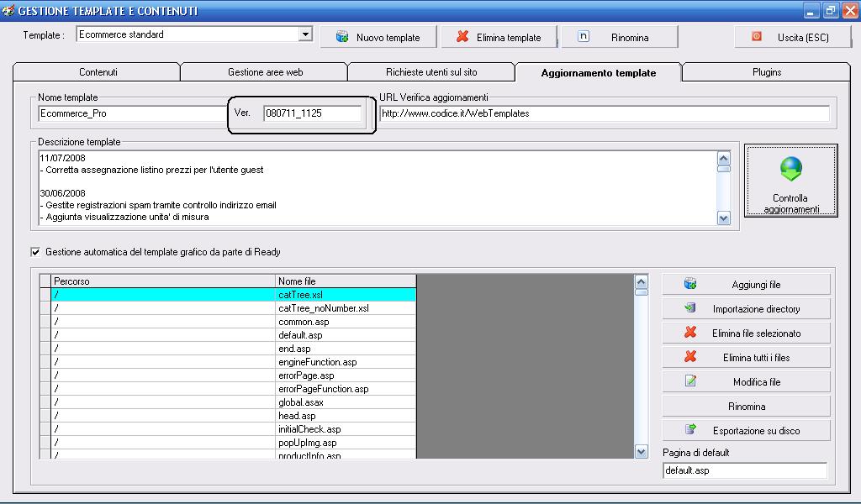Click the Nome file column header

(x=346, y=281)
